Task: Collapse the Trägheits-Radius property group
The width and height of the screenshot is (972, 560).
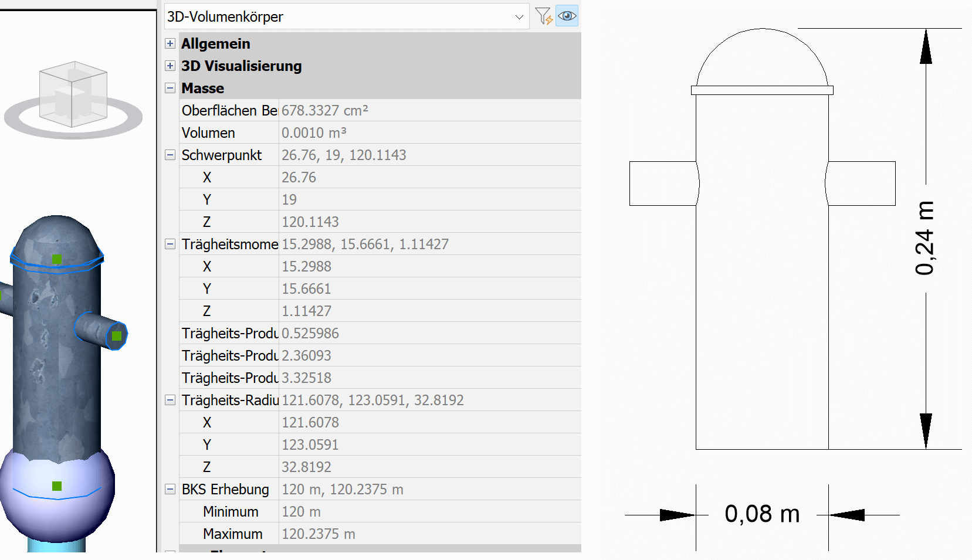Action: (x=170, y=400)
